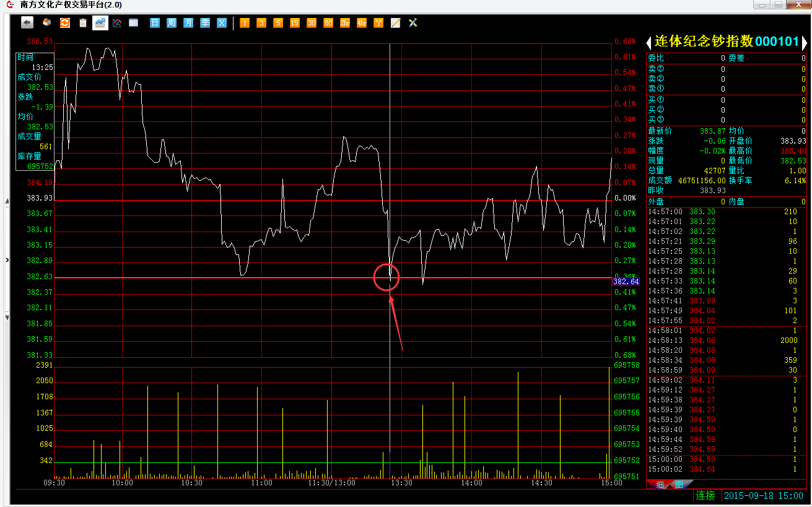Viewport: 812px width, 507px height.
Task: Switch to monthly (月) chart period
Action: (188, 23)
